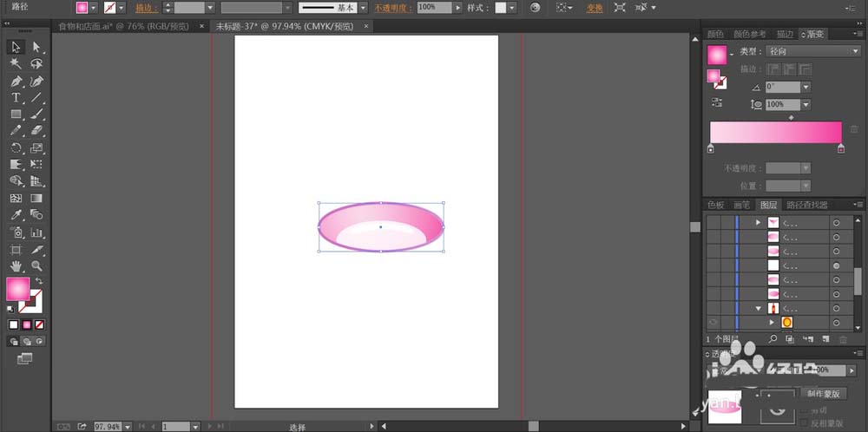
Task: Collapse the expanded bottle layer group
Action: pyautogui.click(x=759, y=308)
